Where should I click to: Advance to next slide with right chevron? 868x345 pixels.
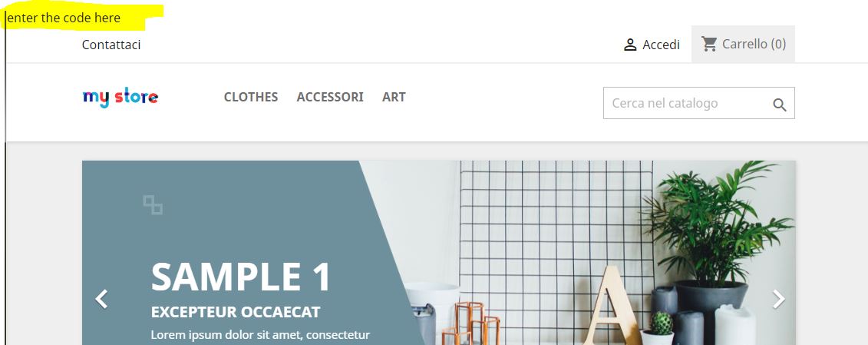pos(778,299)
